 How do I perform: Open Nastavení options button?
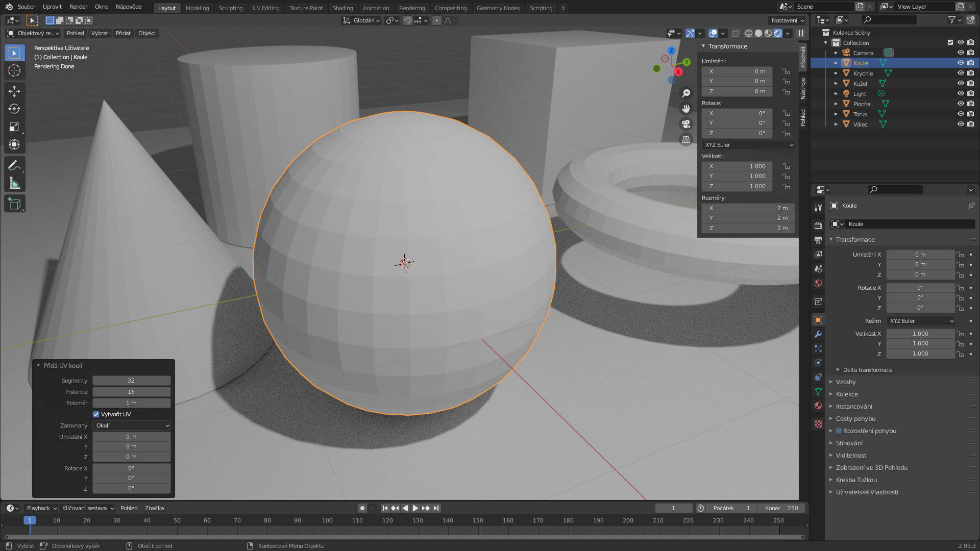point(787,20)
